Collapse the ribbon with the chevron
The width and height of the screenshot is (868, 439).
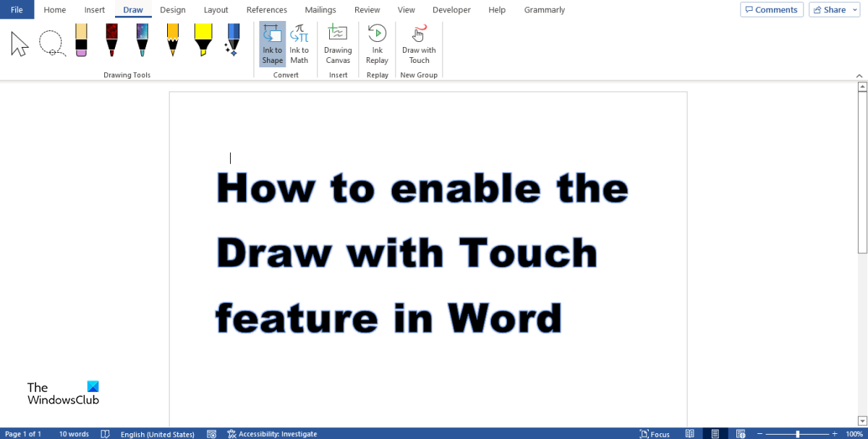(859, 75)
